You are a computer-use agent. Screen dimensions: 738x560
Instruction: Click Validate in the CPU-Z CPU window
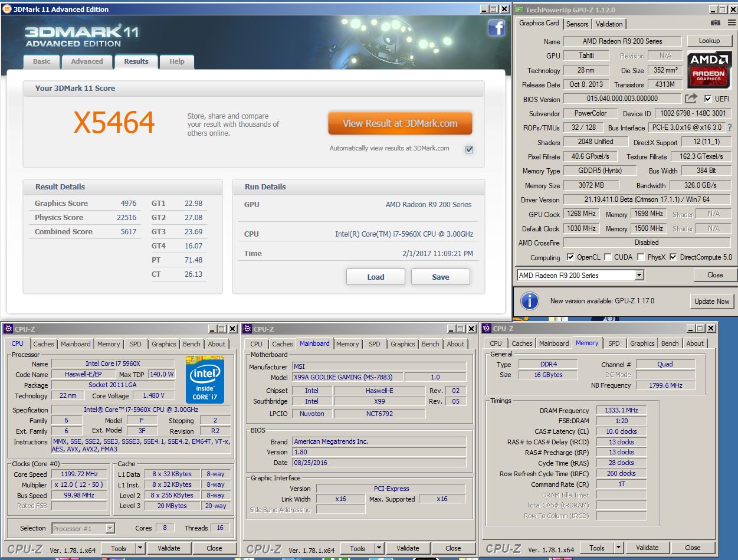[169, 548]
